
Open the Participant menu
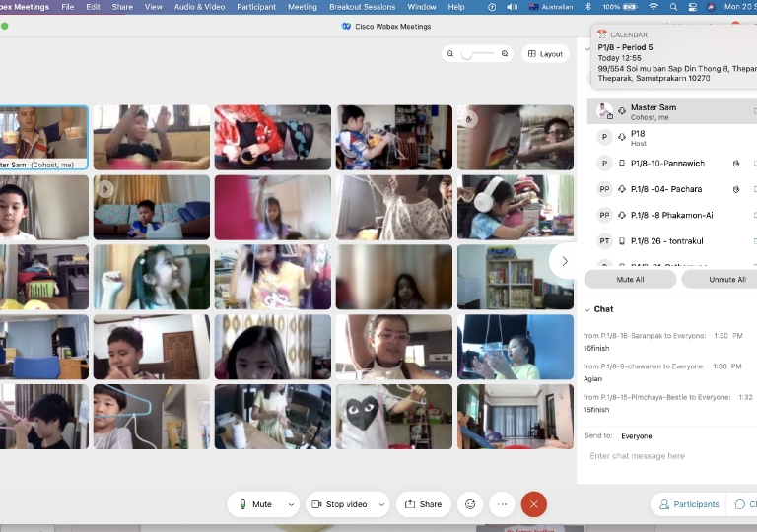(256, 7)
